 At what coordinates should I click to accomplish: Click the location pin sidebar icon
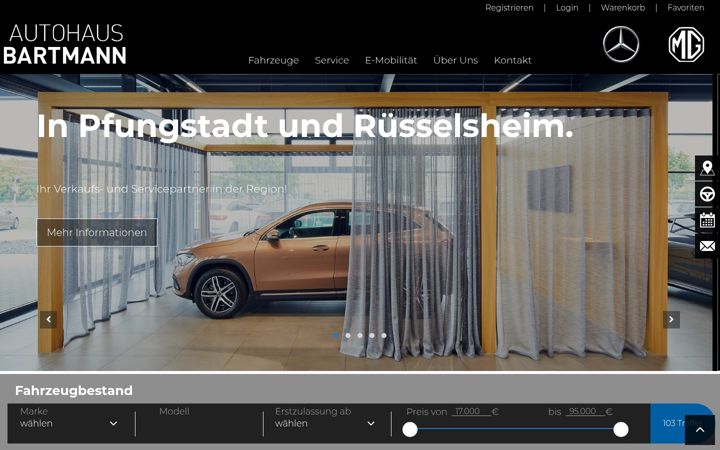click(x=707, y=168)
